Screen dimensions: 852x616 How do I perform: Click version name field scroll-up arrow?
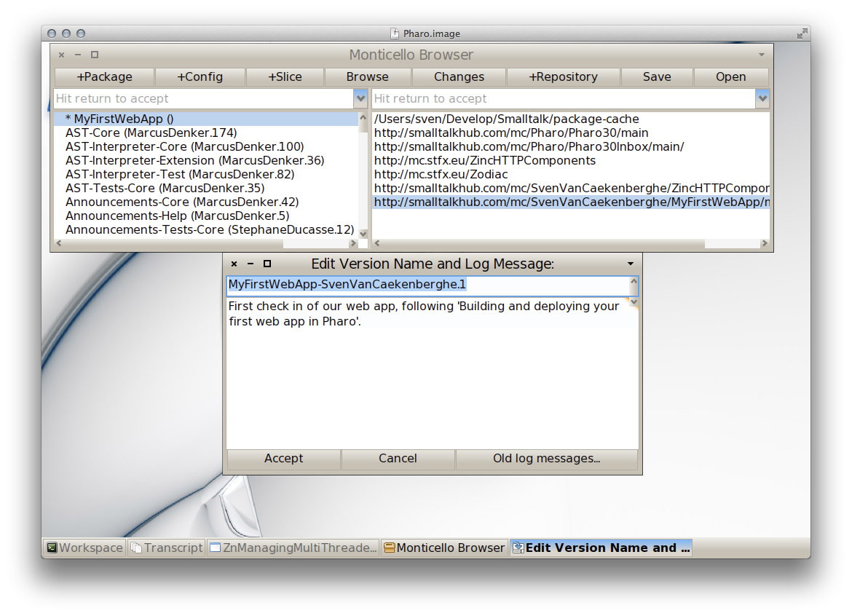point(634,281)
